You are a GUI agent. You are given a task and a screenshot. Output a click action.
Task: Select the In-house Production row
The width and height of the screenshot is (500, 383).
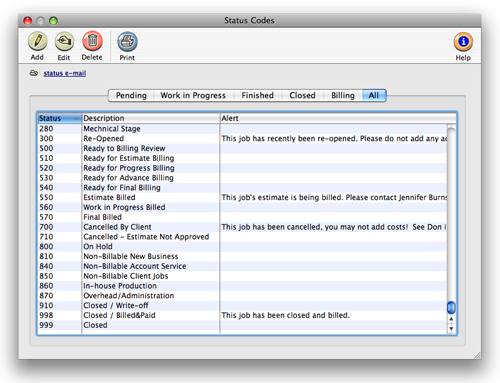coord(242,286)
